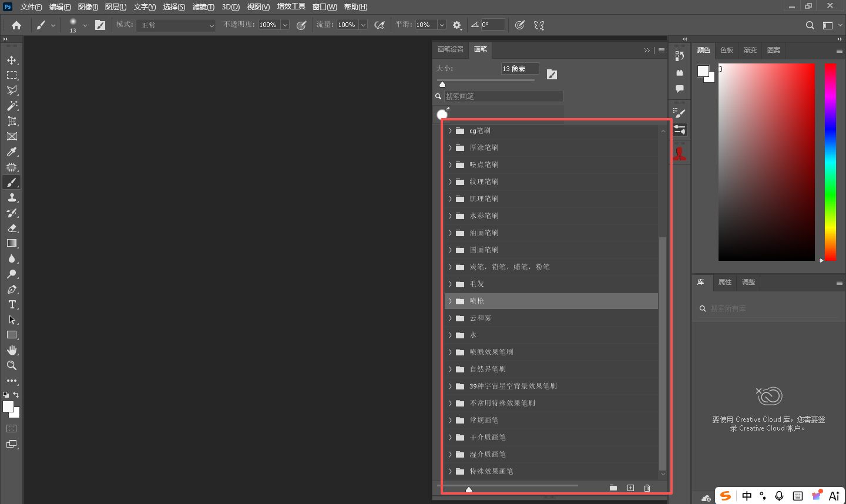Delete brush with trash icon
The width and height of the screenshot is (846, 504).
(647, 488)
